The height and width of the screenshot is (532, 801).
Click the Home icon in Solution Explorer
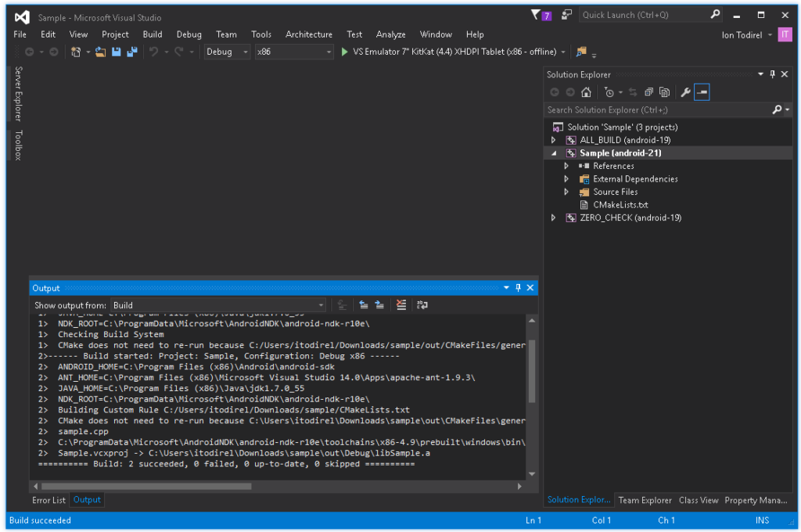(x=587, y=92)
